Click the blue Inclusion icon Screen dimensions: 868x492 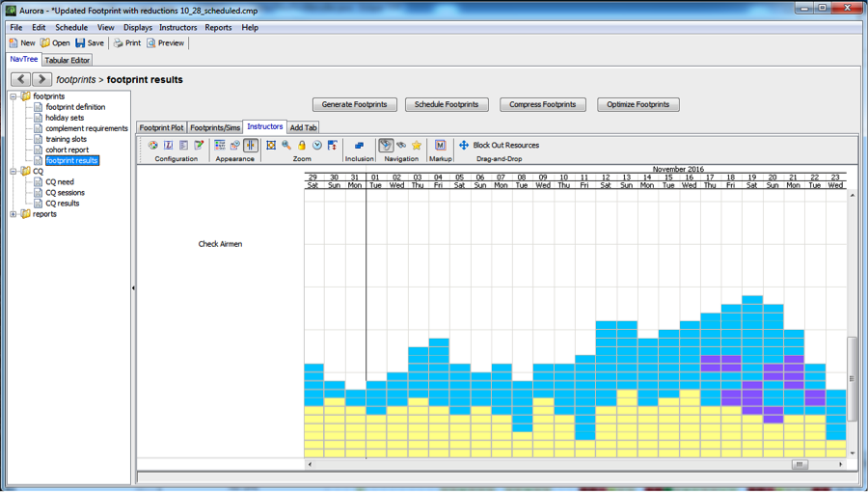click(x=359, y=146)
